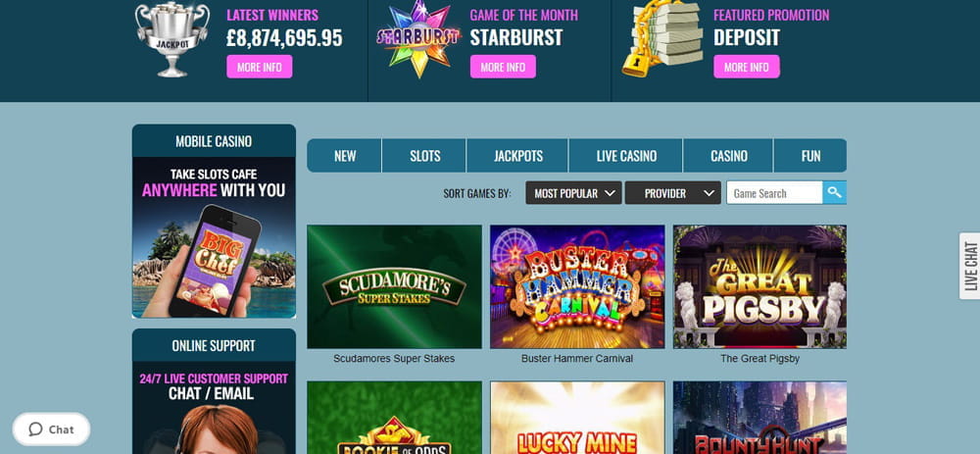Click the magnifier search icon button
980x454 pixels.
pyautogui.click(x=834, y=193)
